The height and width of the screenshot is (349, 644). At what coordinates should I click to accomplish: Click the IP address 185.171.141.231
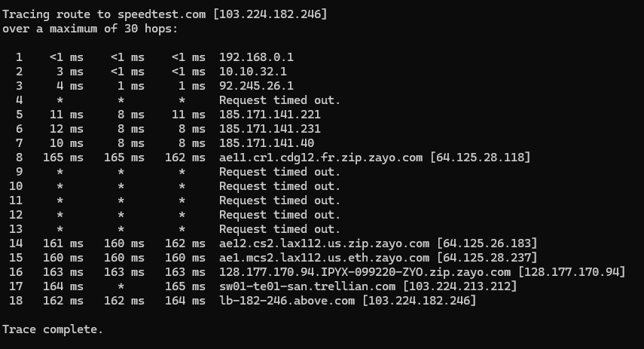coord(270,129)
